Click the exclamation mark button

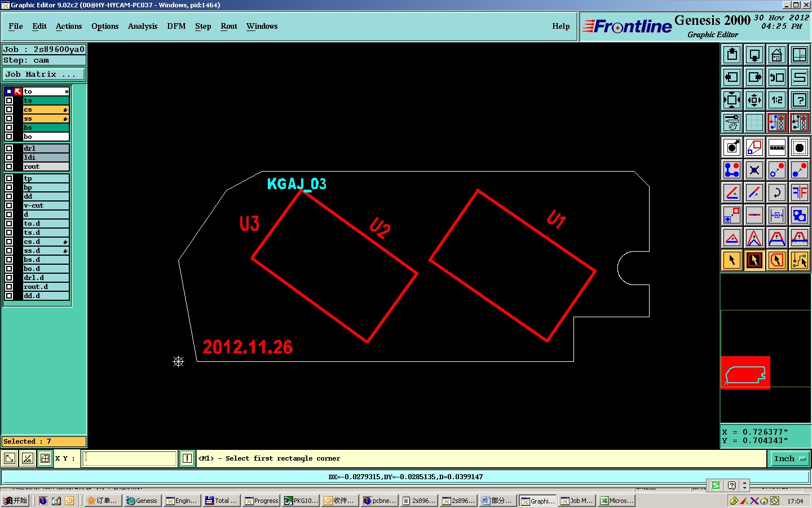coord(187,458)
